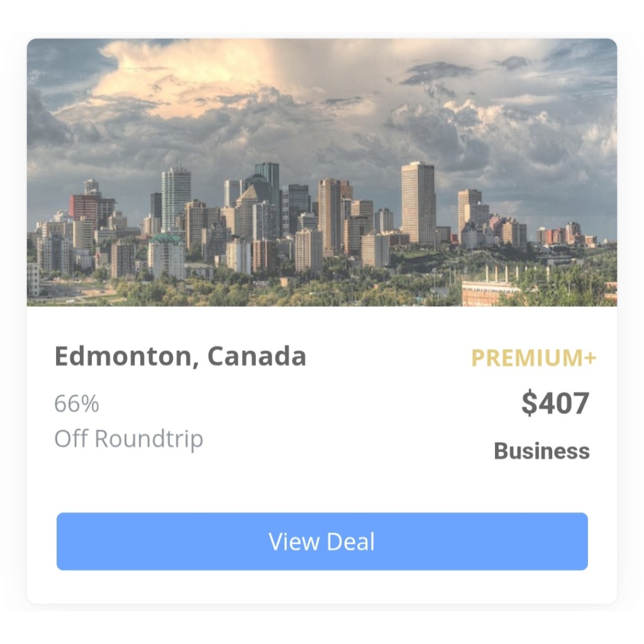Click the Off Roundtrip label
Viewport: 644px width, 644px height.
pos(128,438)
